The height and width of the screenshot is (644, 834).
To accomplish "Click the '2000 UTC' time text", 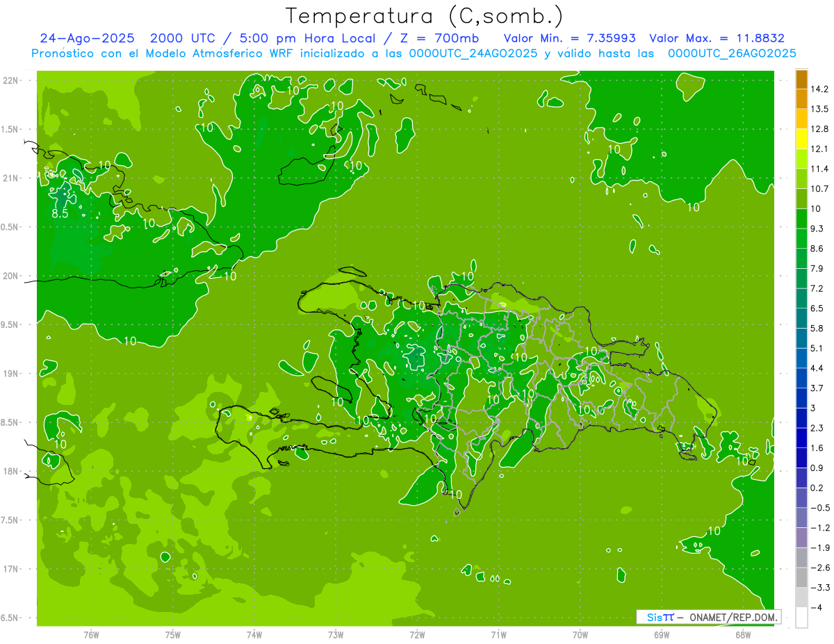I will click(x=183, y=38).
